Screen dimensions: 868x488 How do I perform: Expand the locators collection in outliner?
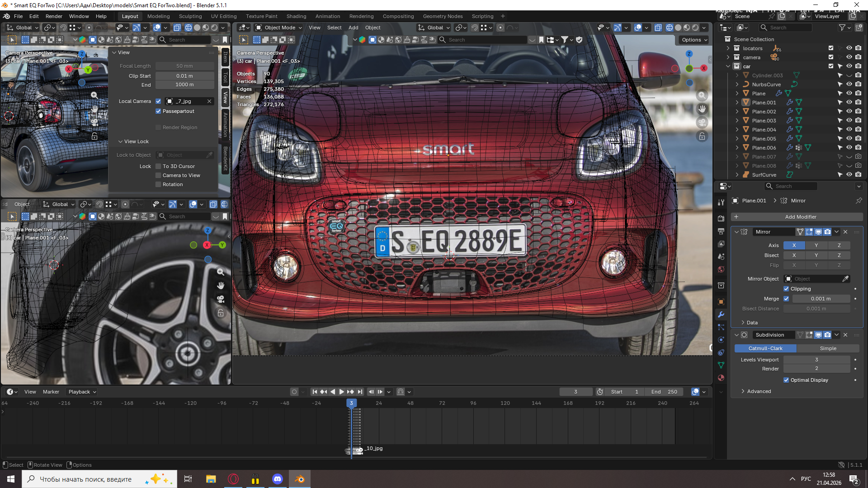tap(728, 48)
